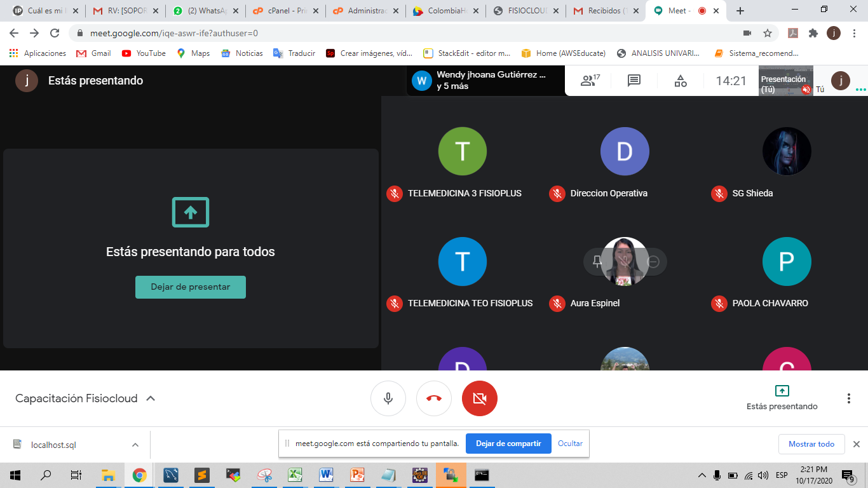Remove Aura Espinel using the minus icon
This screenshot has width=868, height=488.
click(x=653, y=262)
